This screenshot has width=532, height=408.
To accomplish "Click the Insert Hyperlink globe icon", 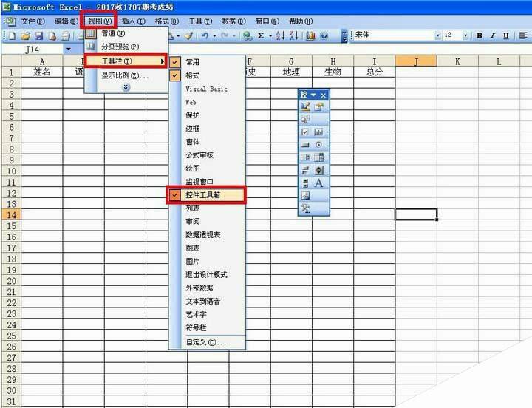I will tap(248, 35).
